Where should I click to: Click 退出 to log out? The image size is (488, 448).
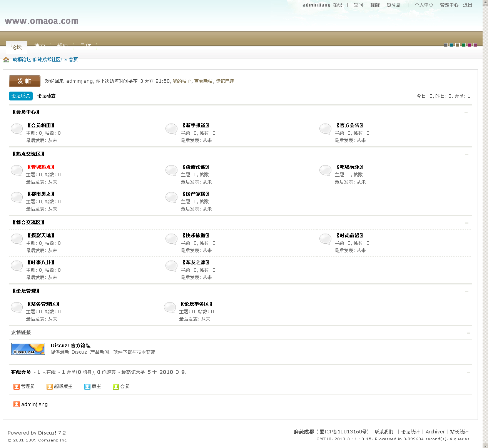[468, 5]
